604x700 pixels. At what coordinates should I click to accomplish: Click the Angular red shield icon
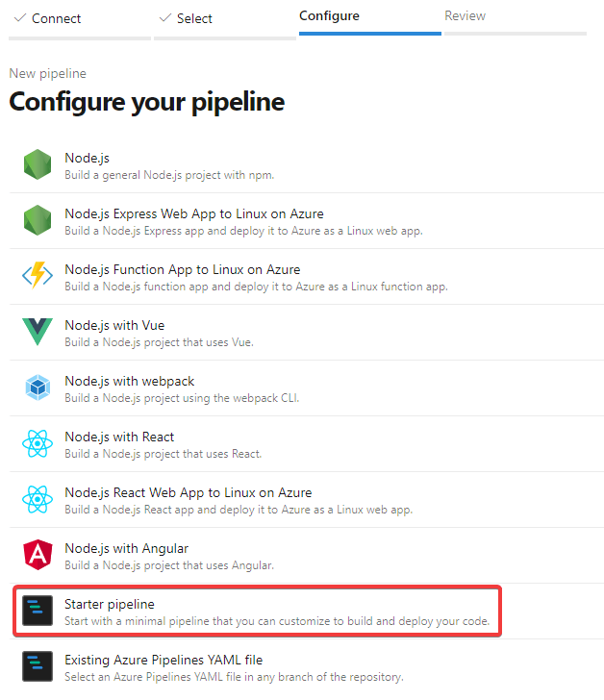38,555
